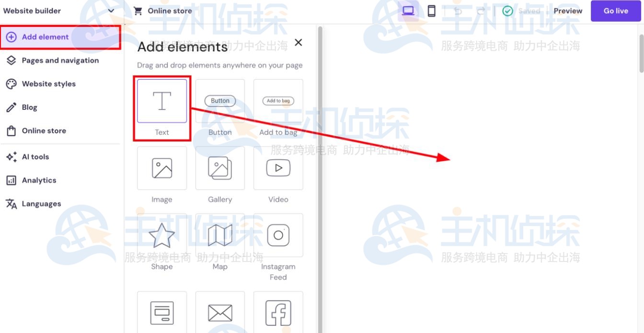The image size is (644, 333).
Task: Select the Shape element icon
Action: click(161, 235)
